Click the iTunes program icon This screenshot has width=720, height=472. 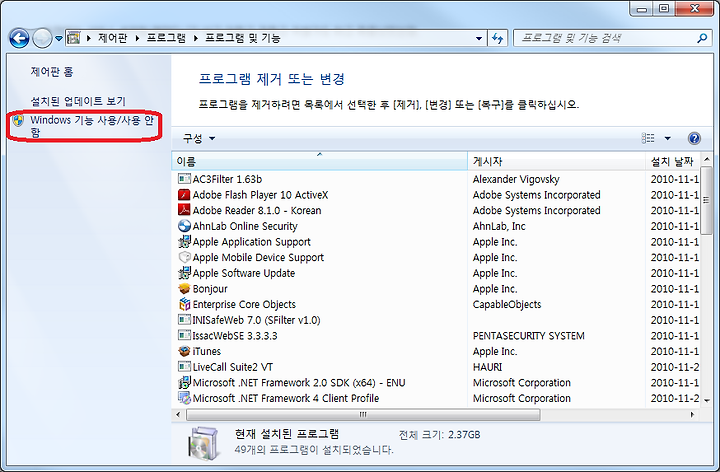click(x=184, y=351)
